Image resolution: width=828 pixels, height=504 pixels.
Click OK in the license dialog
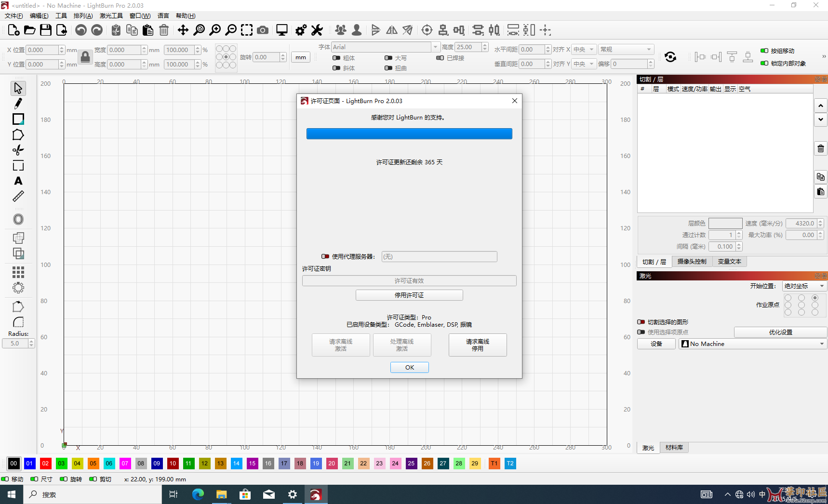point(410,367)
